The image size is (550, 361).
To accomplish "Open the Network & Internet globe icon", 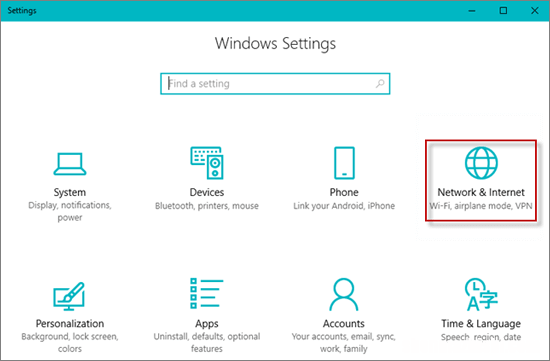I will 481,163.
